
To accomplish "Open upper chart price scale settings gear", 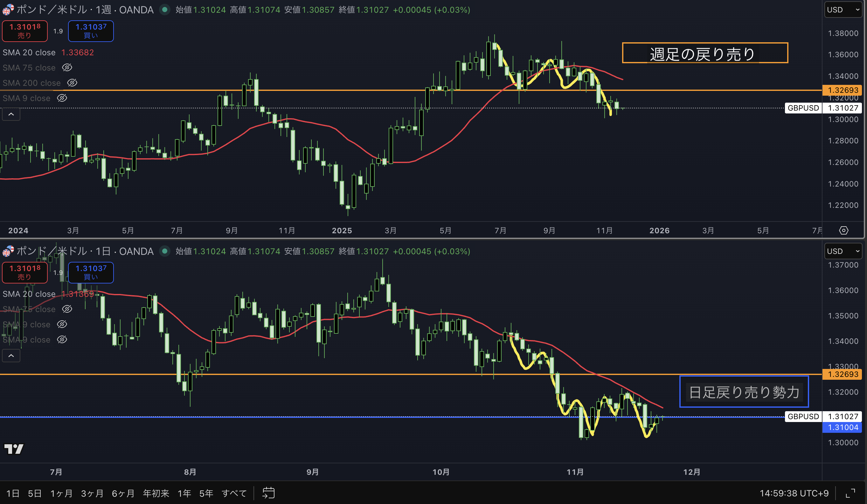I will pos(843,230).
